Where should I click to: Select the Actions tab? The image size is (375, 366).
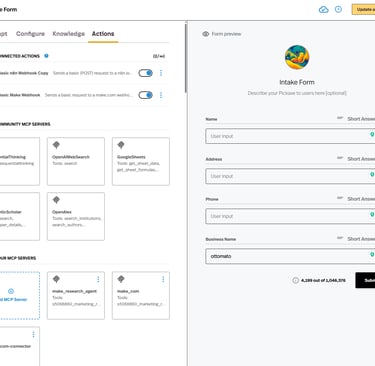103,34
